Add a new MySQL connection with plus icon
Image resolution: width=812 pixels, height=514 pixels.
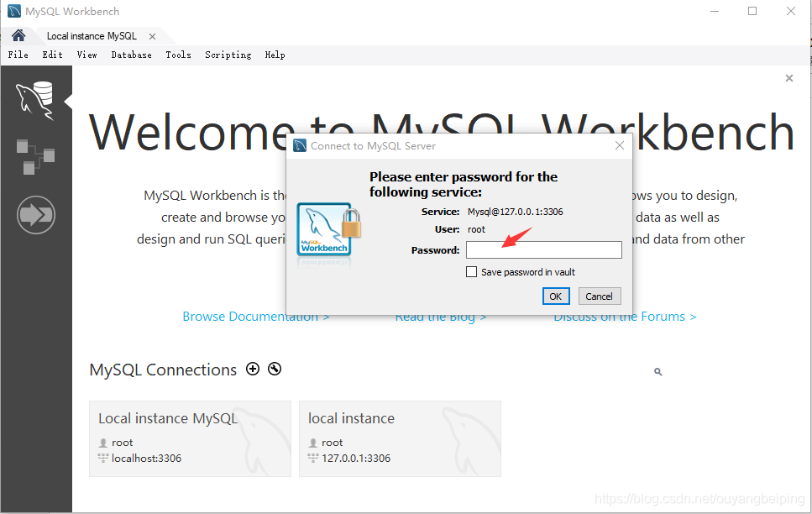253,369
